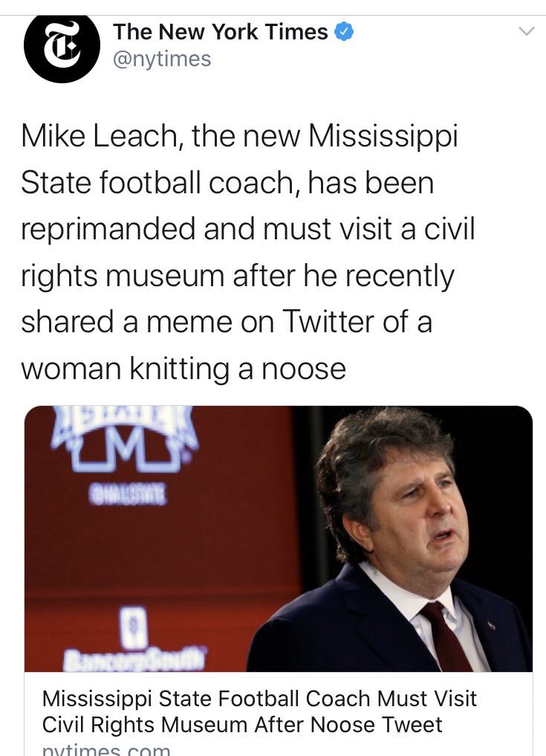Open the Mike Leach article photo

click(279, 538)
